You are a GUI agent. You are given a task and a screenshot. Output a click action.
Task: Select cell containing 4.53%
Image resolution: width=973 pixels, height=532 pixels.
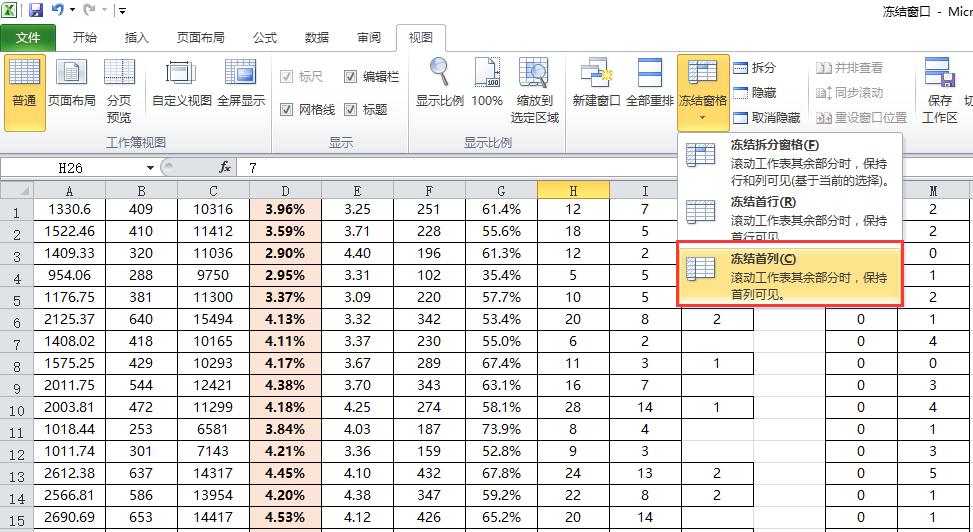(x=285, y=517)
